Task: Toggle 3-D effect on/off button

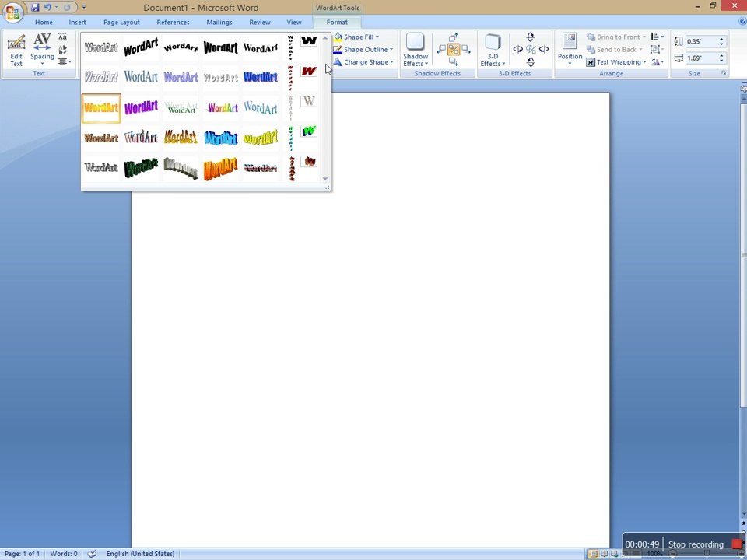Action: [x=531, y=49]
